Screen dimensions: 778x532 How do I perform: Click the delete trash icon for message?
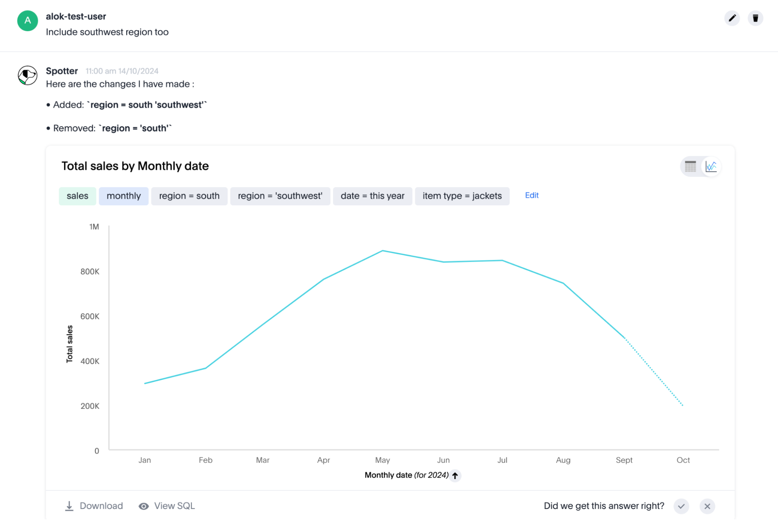pyautogui.click(x=755, y=18)
